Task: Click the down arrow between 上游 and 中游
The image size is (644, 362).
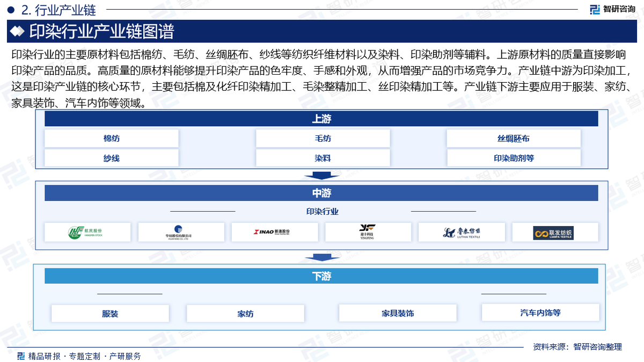Action: pyautogui.click(x=321, y=176)
